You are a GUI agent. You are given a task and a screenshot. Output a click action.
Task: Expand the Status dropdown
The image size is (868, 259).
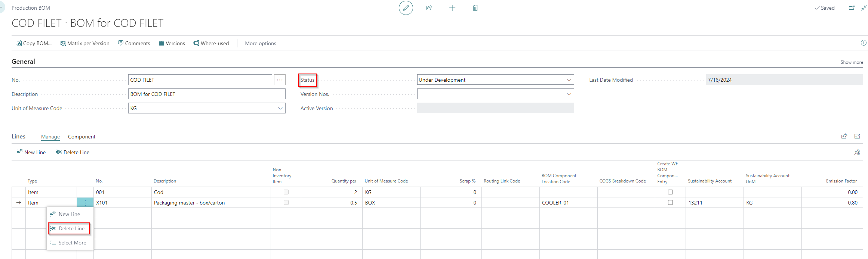pos(569,80)
